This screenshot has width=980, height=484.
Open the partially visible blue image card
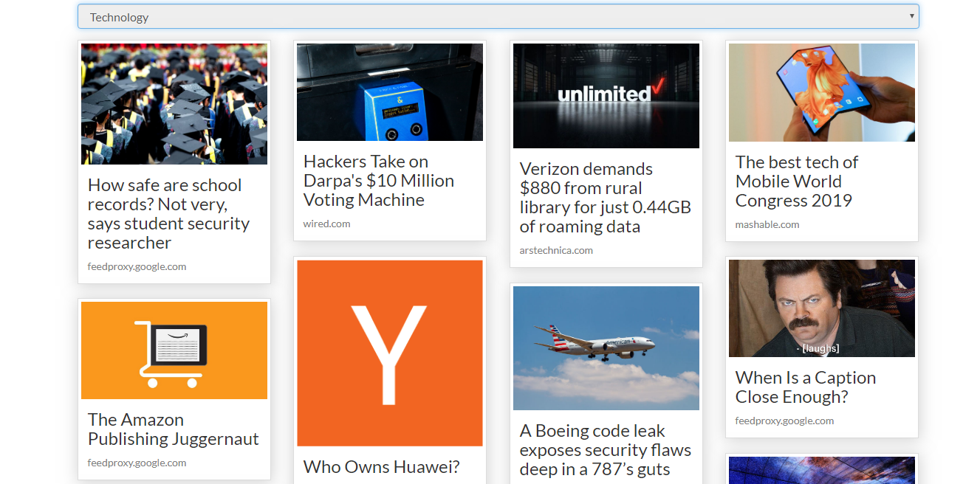[x=822, y=470]
